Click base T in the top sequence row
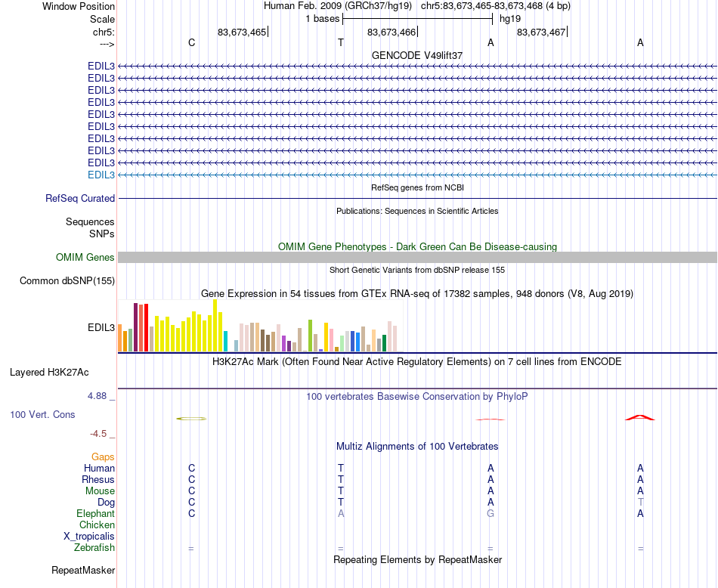Viewport: 718px width, 588px height. (x=341, y=42)
